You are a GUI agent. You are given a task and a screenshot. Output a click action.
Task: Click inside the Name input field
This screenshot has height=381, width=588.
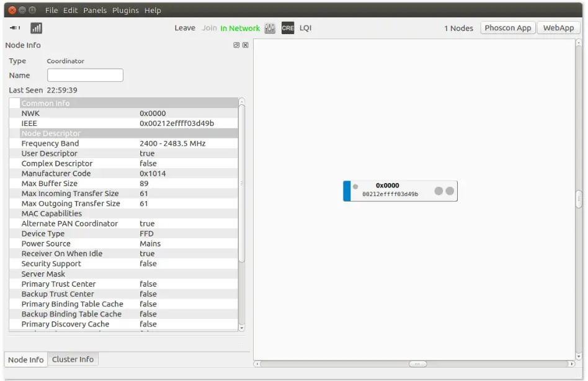tap(85, 74)
